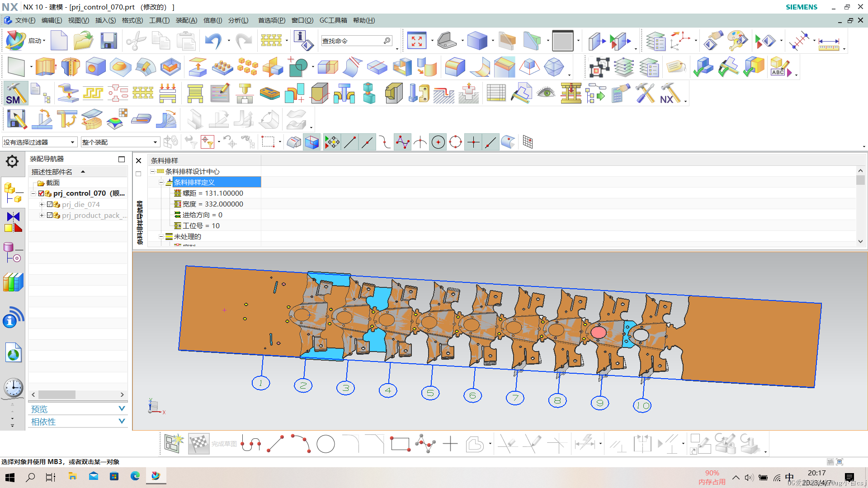Toggle the checkbox left of strip layout tree
Viewport: 868px width, 488px height.
point(138,174)
